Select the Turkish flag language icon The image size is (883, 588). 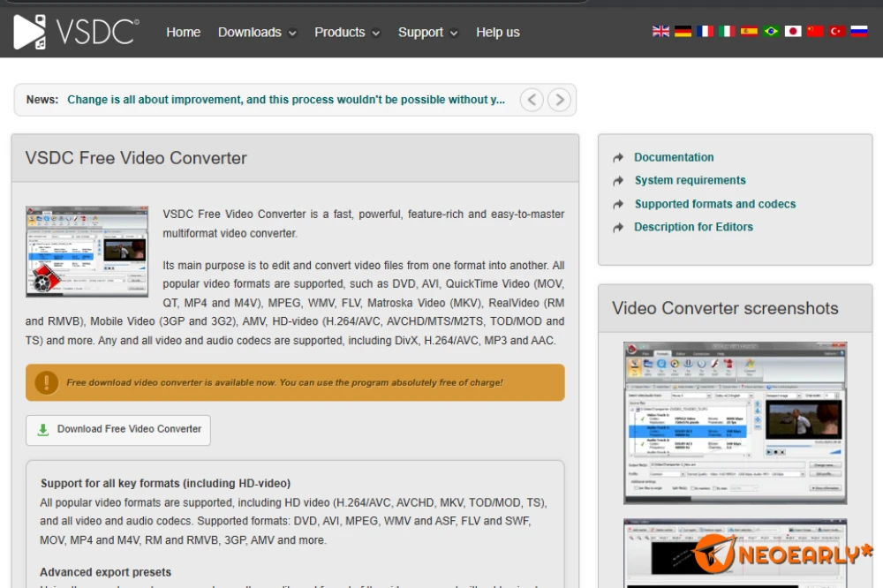coord(837,32)
